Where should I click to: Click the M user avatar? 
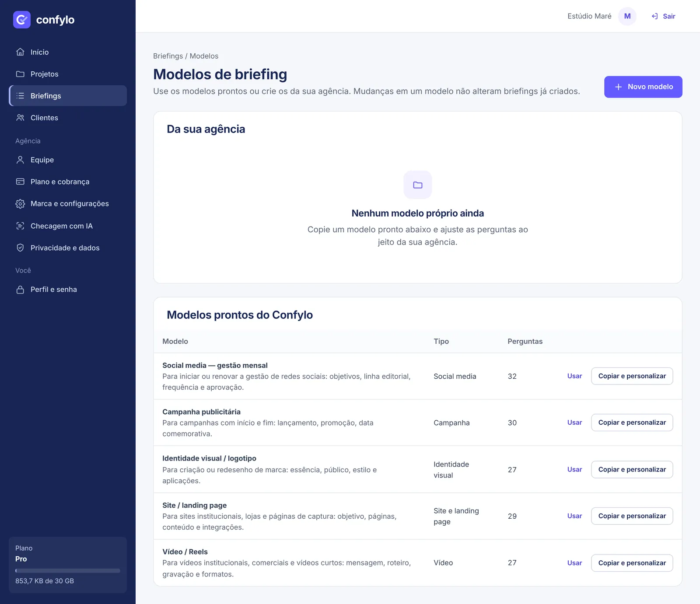627,16
